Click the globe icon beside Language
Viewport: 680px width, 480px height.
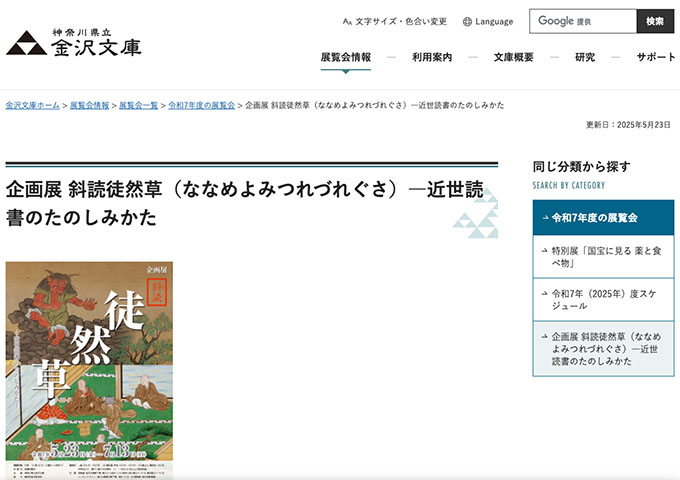467,22
